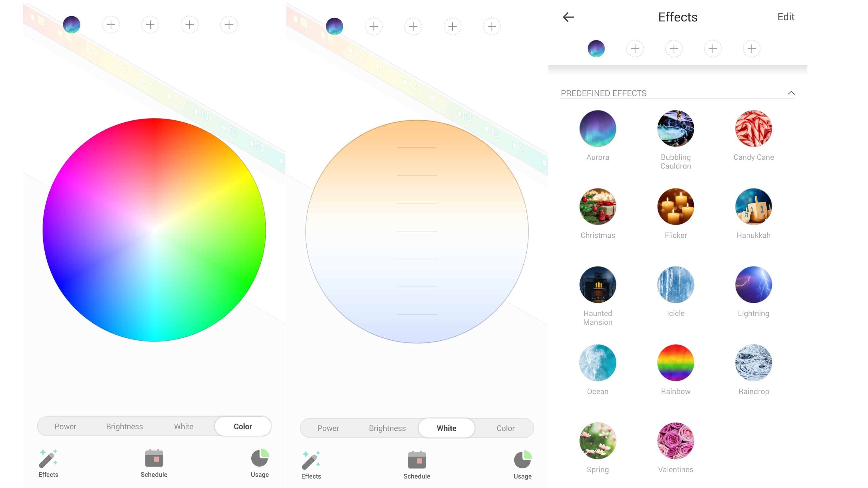
Task: Click the back arrow navigation button
Action: point(568,17)
